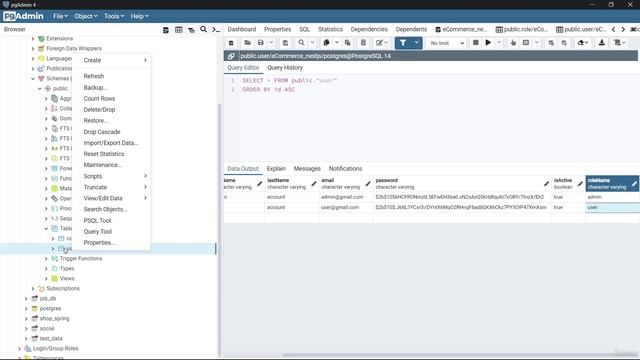Open the Tools menu
Viewport: 640px width, 360px height.
[114, 16]
